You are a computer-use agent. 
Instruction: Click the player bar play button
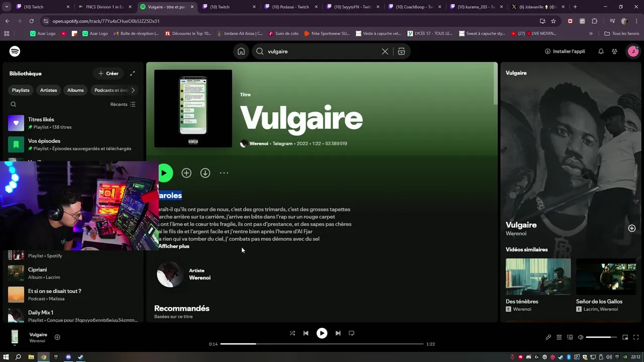click(x=322, y=333)
